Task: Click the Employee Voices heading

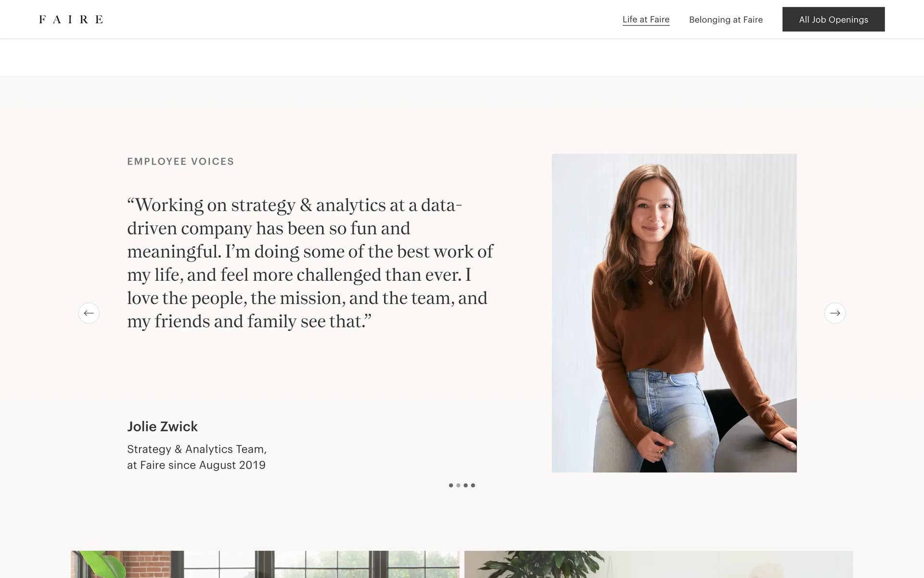Action: click(x=180, y=162)
